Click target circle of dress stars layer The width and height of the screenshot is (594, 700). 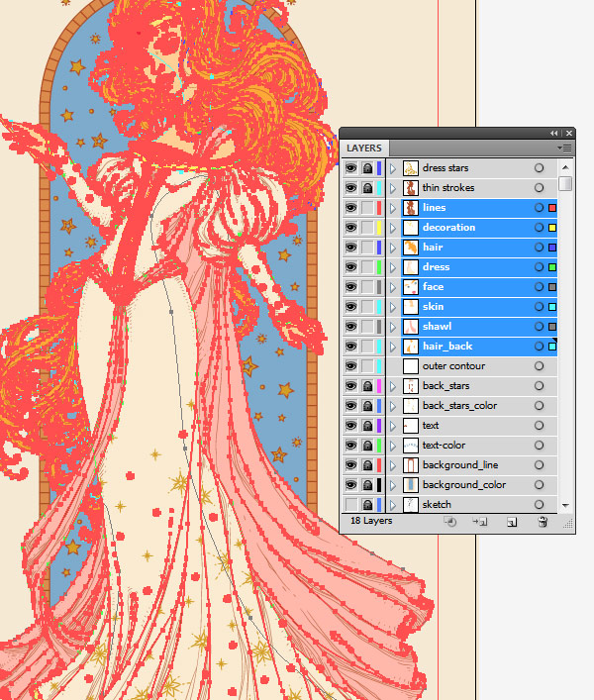(x=539, y=168)
